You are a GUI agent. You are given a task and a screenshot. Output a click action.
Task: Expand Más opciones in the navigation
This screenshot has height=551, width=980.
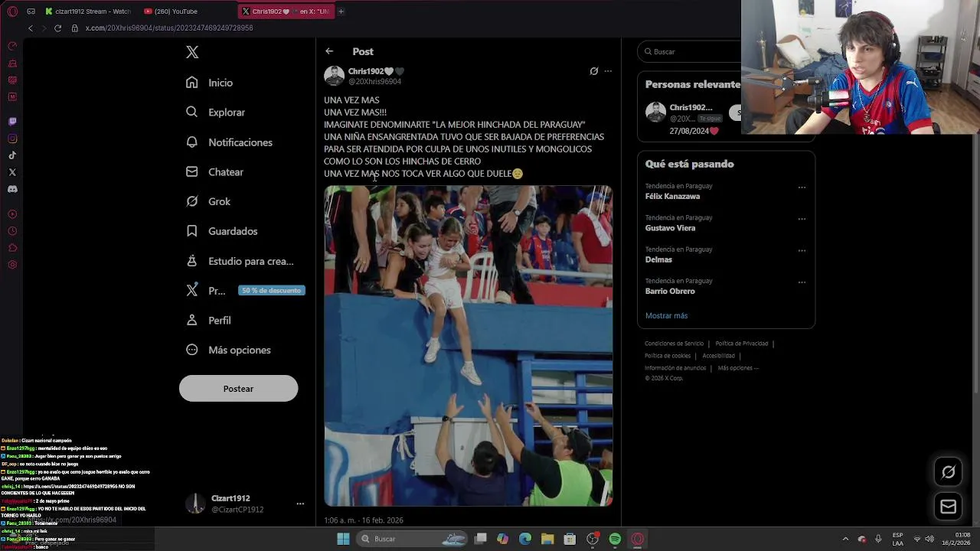pos(228,350)
